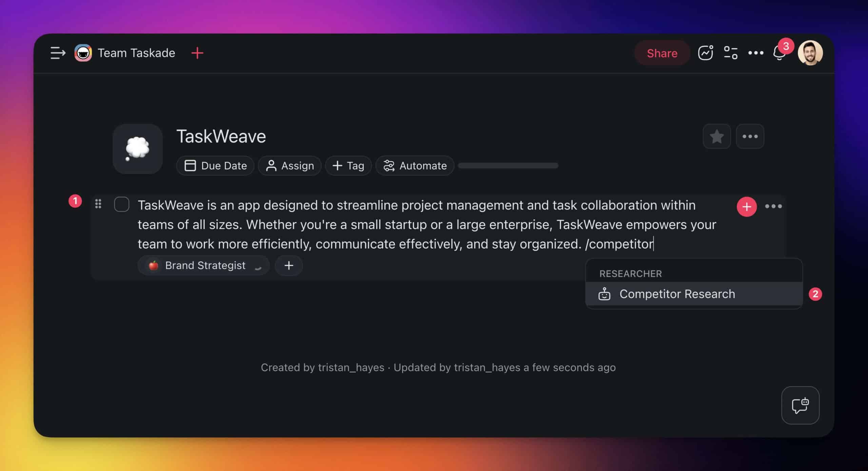Click the red circular plus on the task
Image resolution: width=868 pixels, height=471 pixels.
747,206
